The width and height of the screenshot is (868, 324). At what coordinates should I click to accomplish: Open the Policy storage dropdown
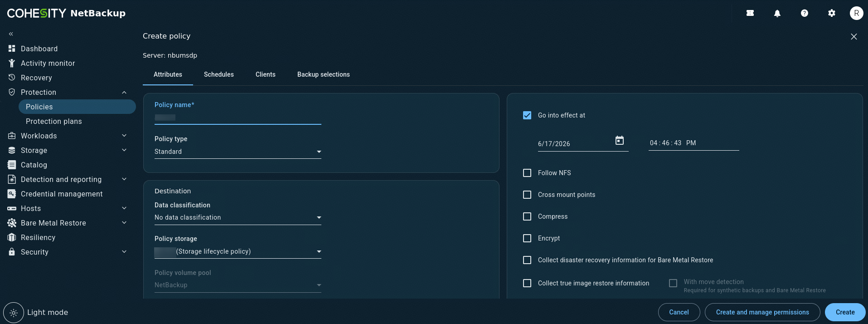coord(238,251)
